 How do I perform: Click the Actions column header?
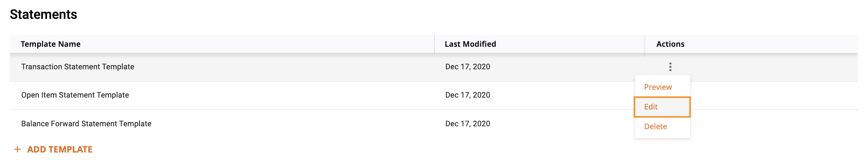(x=670, y=44)
